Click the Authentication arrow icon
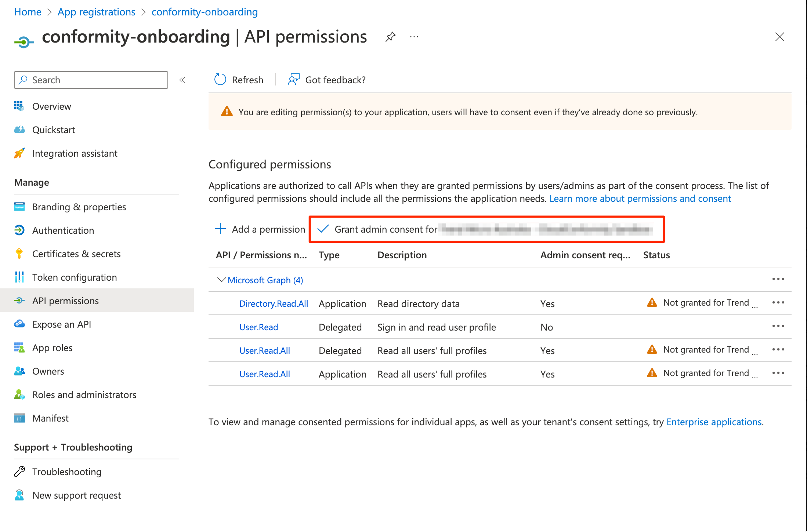This screenshot has width=807, height=532. pos(19,230)
